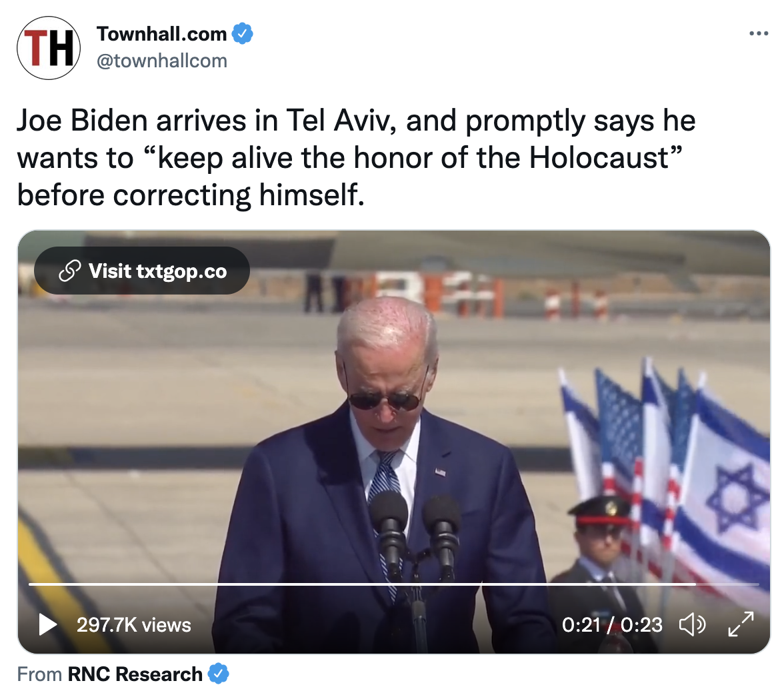Click the word From before RNC Research
This screenshot has width=784, height=697.
click(x=39, y=674)
